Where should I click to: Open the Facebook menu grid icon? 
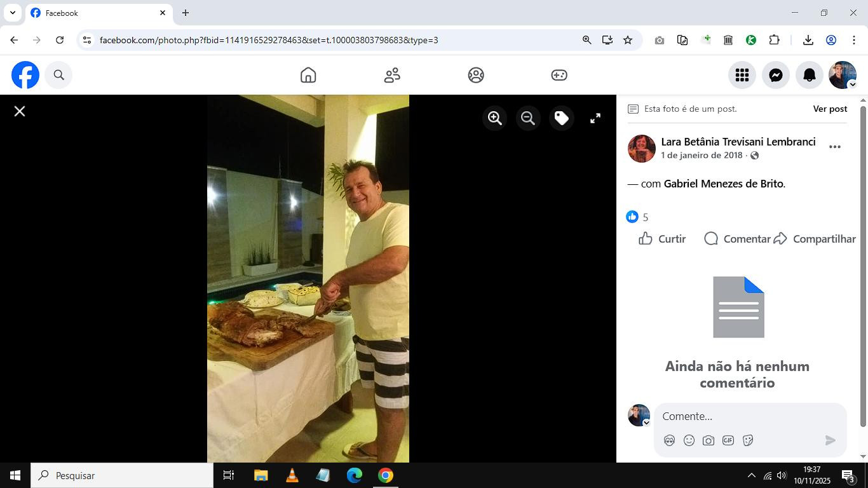[742, 75]
